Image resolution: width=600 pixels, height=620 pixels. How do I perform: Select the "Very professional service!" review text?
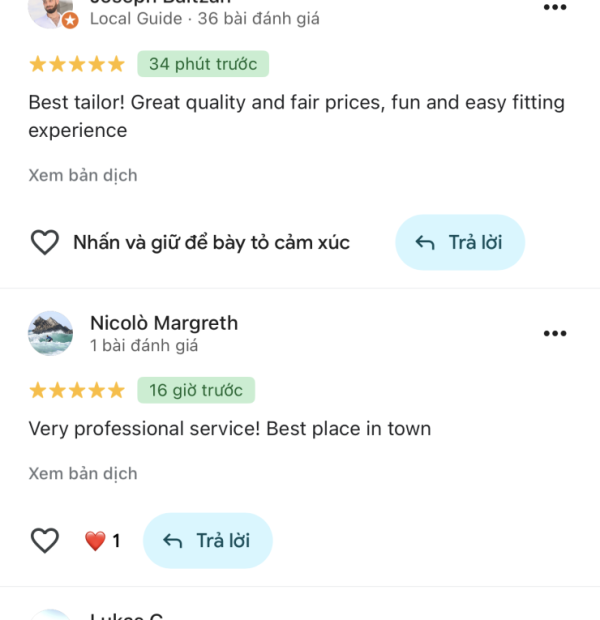pyautogui.click(x=230, y=429)
